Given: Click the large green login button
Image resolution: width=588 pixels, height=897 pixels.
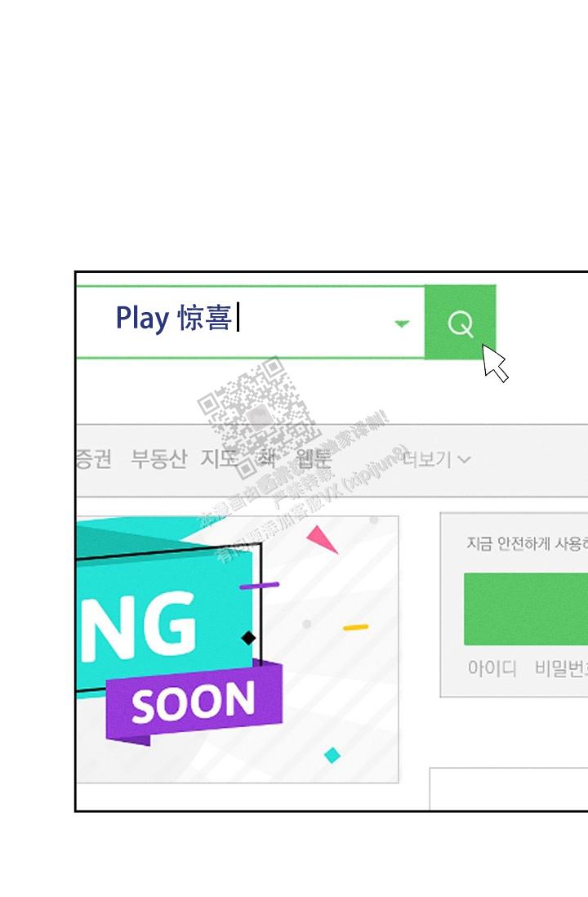Looking at the screenshot, I should click(x=526, y=609).
